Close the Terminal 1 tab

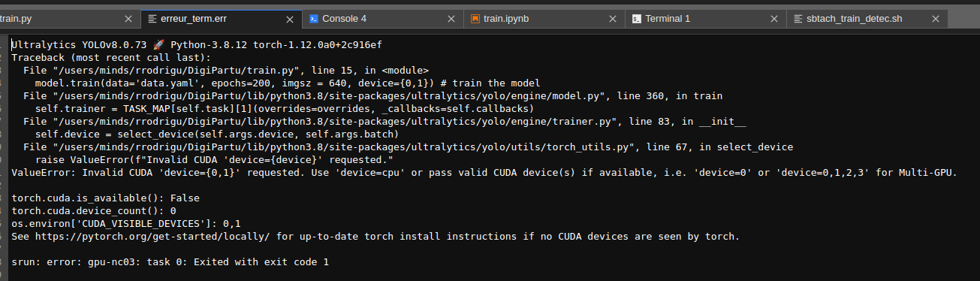click(774, 18)
